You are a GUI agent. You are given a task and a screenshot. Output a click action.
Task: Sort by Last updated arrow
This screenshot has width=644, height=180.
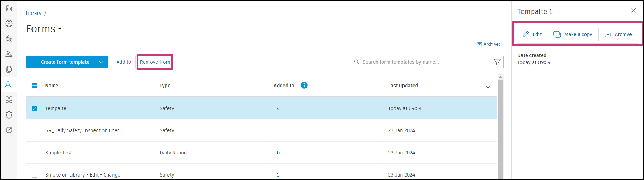pos(488,85)
